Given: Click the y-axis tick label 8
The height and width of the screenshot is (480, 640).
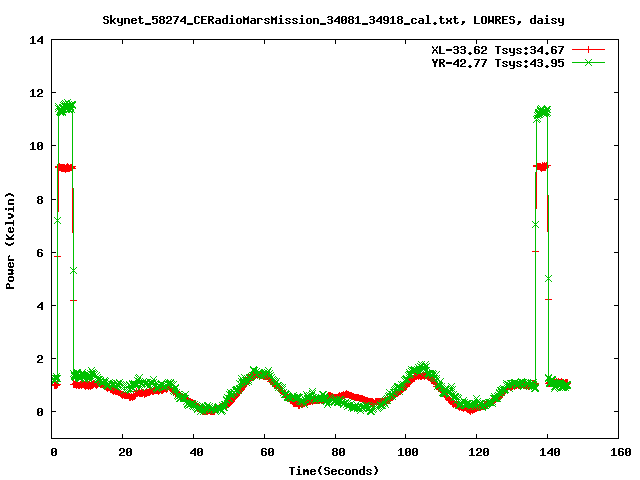Looking at the screenshot, I should click(40, 200).
